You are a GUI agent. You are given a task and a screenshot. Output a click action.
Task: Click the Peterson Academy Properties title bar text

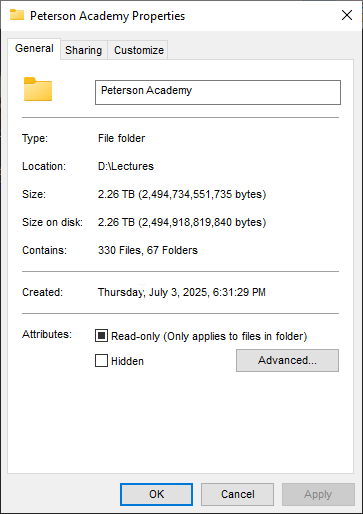click(107, 16)
